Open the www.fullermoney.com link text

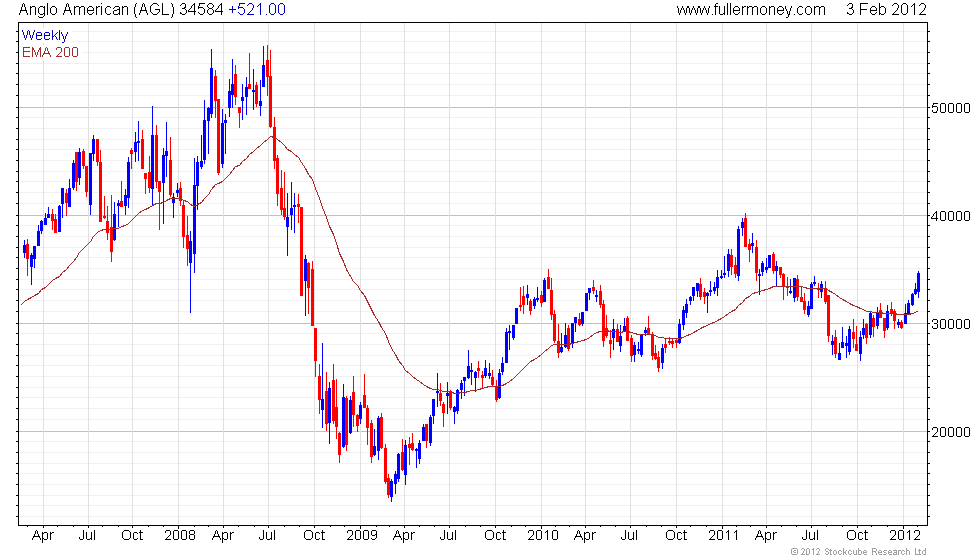coord(751,9)
